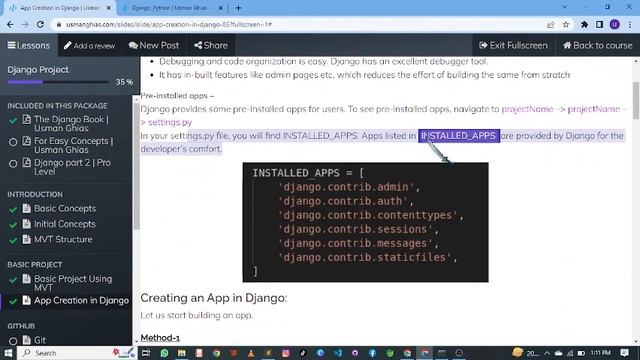Show hidden system tray icons
The image size is (640, 360).
[x=547, y=353]
